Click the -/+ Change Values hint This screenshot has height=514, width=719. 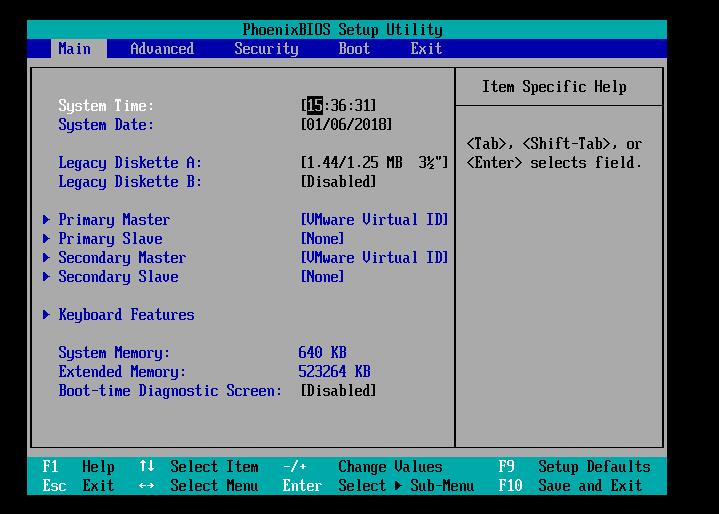(363, 467)
